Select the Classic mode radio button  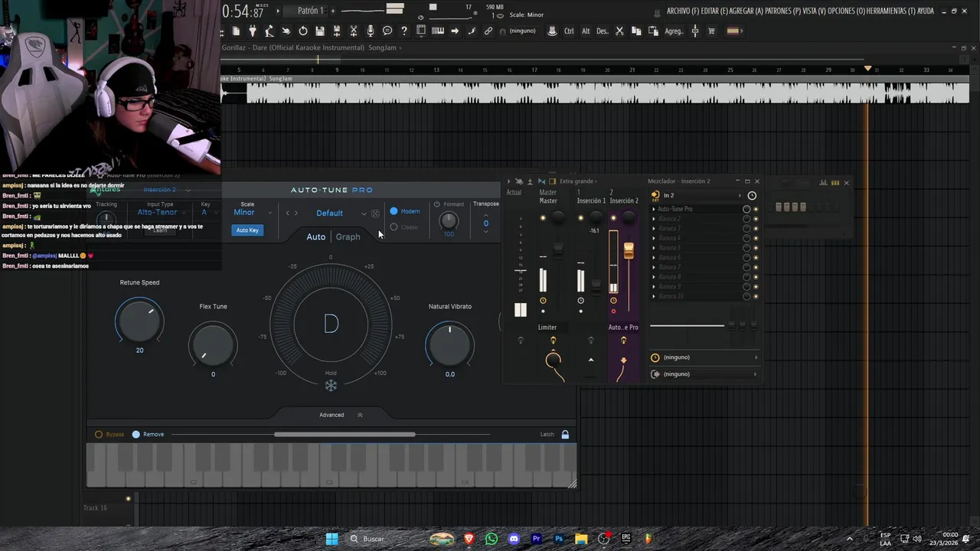(394, 227)
